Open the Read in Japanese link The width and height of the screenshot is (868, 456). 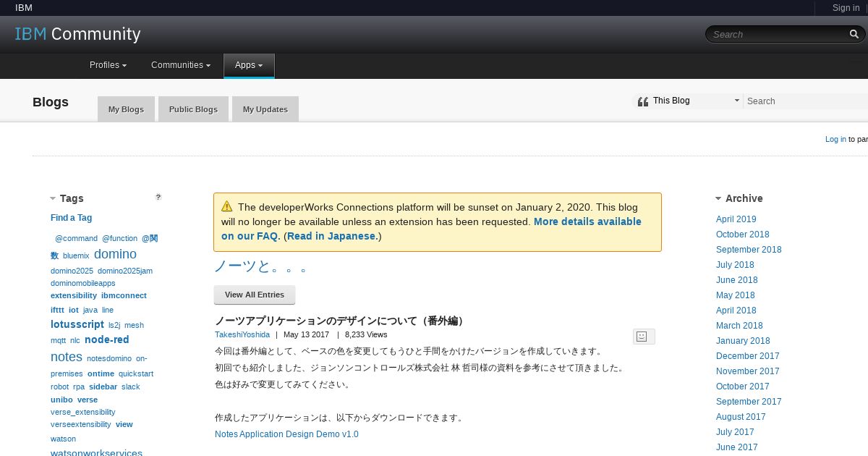(x=331, y=236)
